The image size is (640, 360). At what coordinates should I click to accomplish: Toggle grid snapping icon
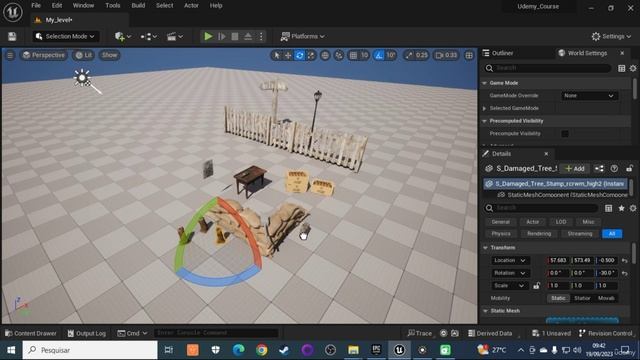(353, 55)
